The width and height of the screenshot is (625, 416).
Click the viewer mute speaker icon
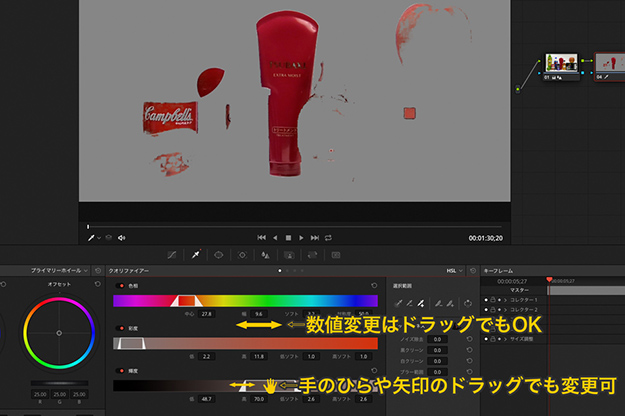pos(122,238)
